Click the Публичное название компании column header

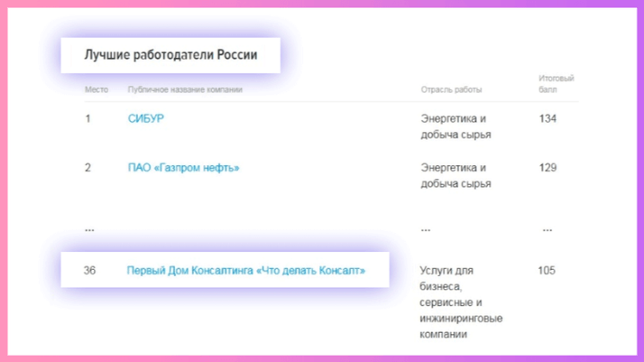[185, 89]
